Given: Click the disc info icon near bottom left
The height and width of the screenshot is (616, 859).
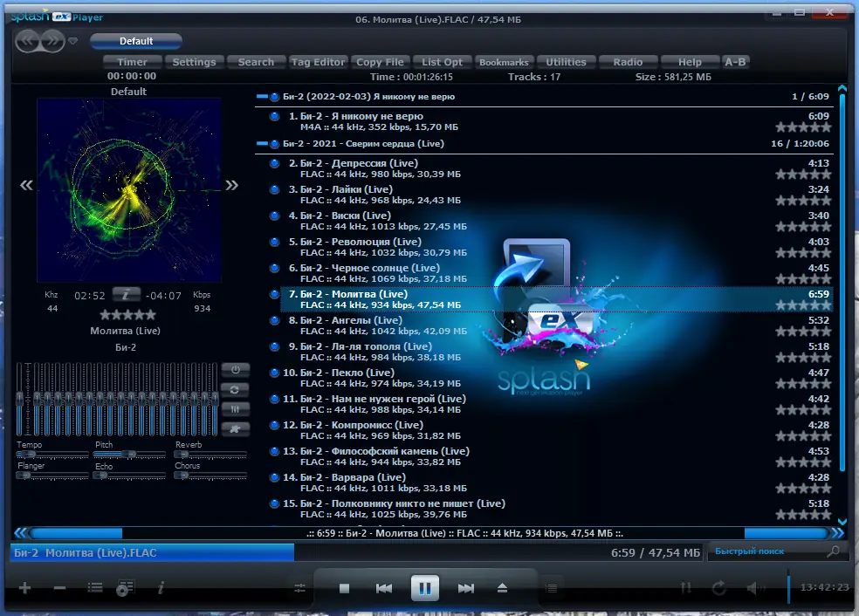Looking at the screenshot, I should pyautogui.click(x=126, y=588).
